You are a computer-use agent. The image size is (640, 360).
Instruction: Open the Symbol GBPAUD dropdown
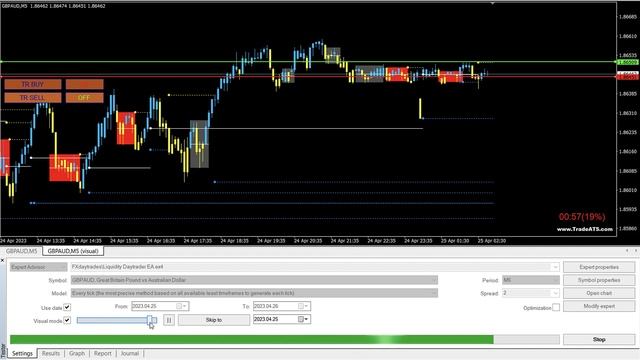point(254,280)
